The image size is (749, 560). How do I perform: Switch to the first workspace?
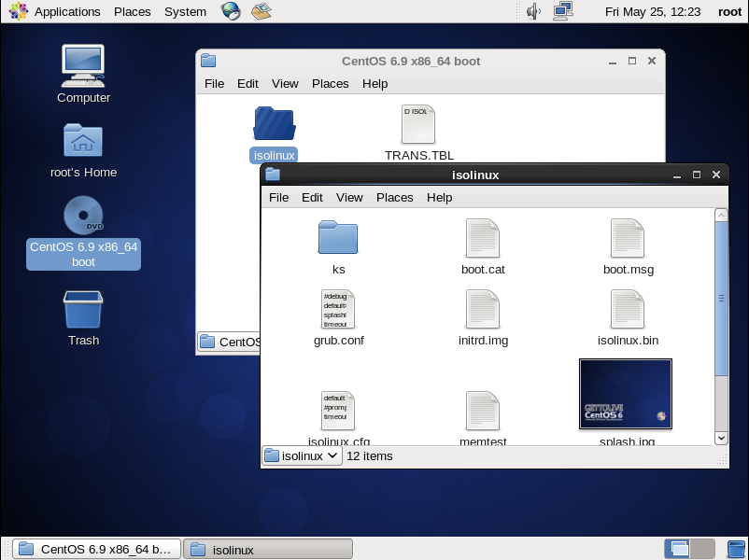pyautogui.click(x=677, y=549)
